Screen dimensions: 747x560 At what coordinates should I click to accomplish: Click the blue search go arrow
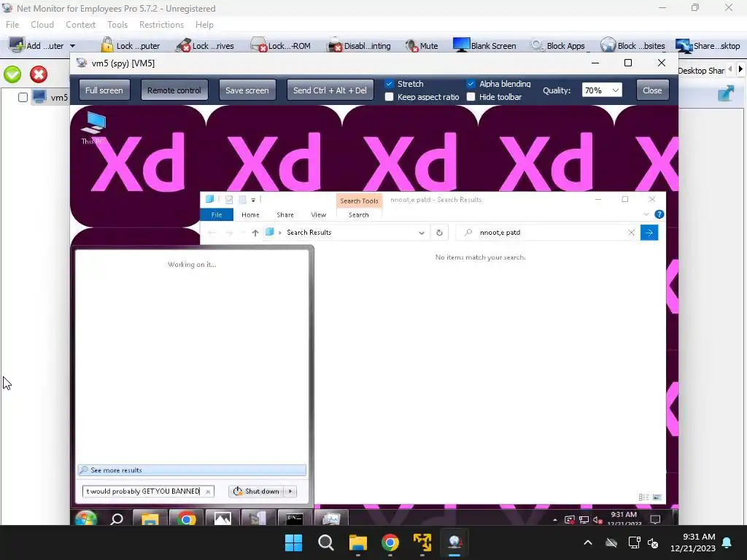click(649, 233)
